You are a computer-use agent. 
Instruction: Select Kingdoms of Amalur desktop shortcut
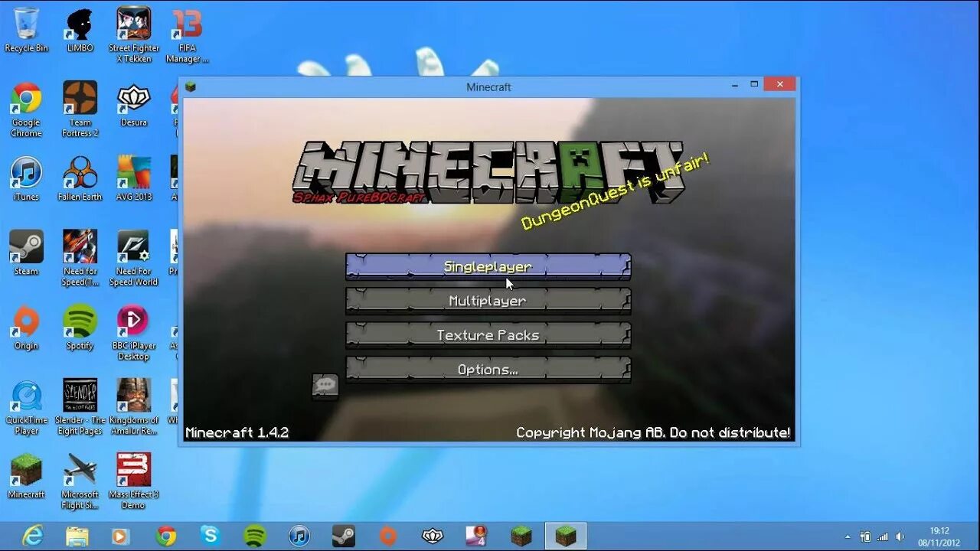tap(133, 406)
